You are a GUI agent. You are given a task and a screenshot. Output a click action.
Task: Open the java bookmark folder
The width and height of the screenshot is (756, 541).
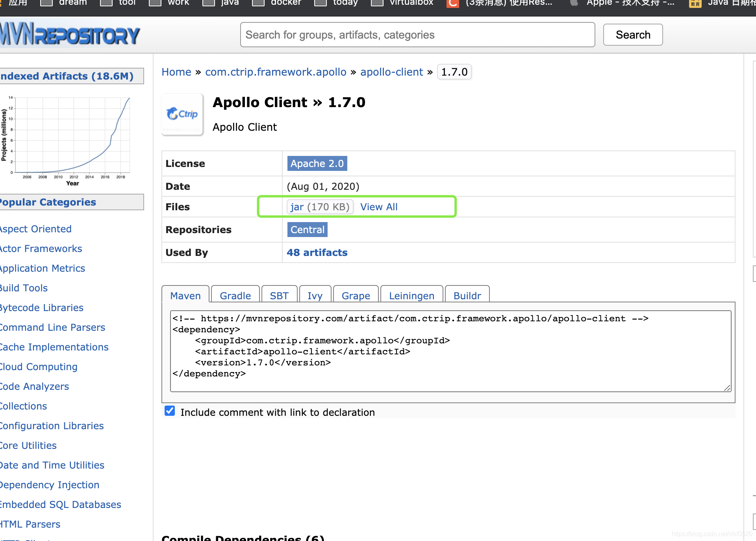(220, 3)
